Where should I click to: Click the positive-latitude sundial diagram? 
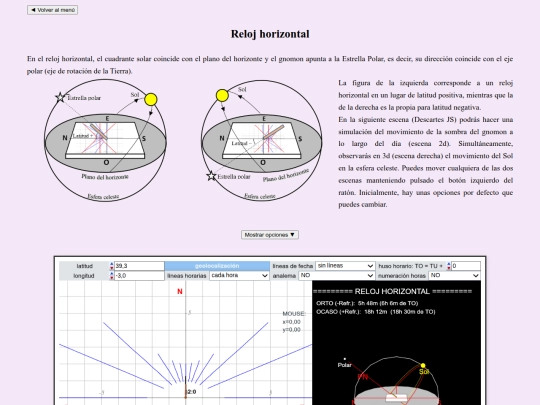pyautogui.click(x=105, y=141)
